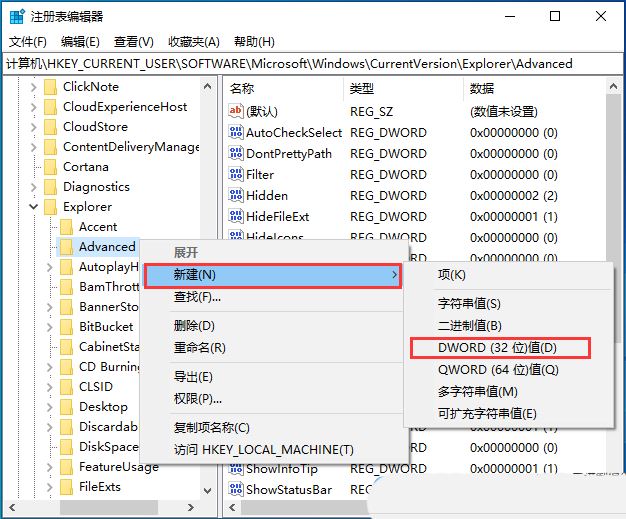Click the ContentDeliveryManager folder icon
The height and width of the screenshot is (519, 626).
50,147
